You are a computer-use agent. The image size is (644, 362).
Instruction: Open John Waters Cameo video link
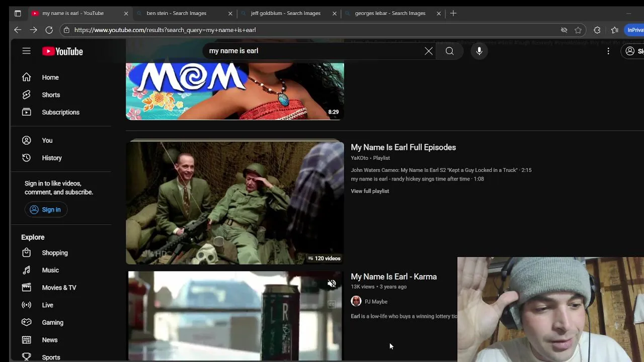441,170
